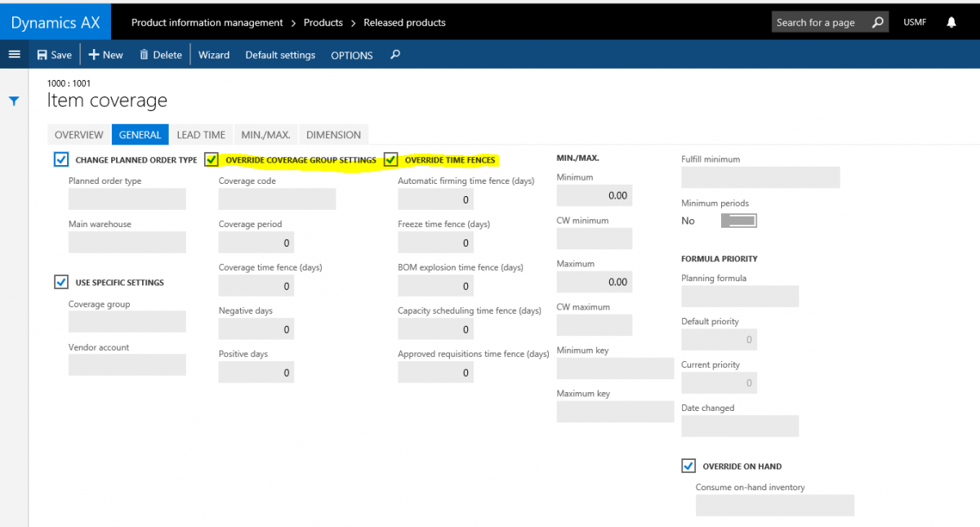Click the Current priority field
Viewport: 980px width, 527px height.
(x=719, y=382)
